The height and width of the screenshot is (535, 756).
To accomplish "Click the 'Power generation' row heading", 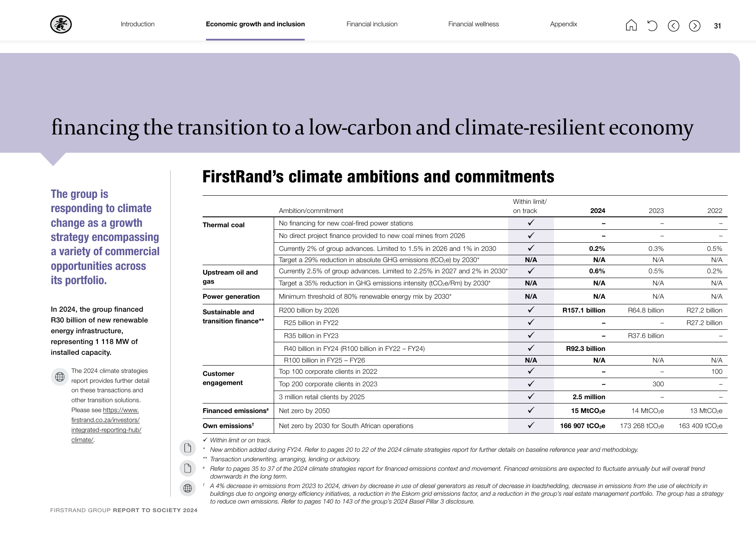I will pyautogui.click(x=231, y=297).
